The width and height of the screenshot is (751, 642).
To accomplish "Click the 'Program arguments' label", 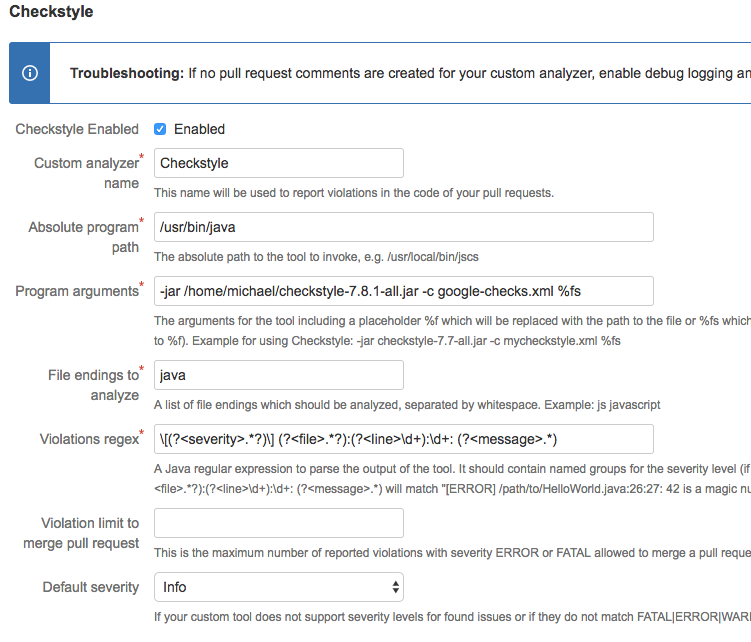I will click(77, 291).
